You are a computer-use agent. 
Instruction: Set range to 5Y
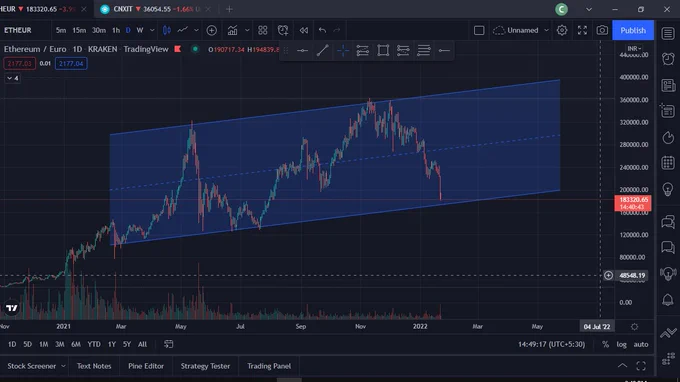tap(127, 344)
